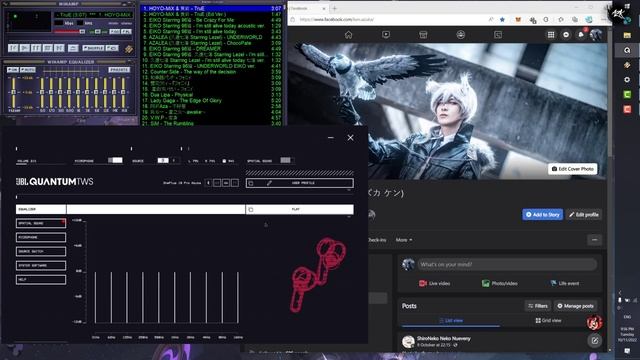The height and width of the screenshot is (360, 640).
Task: Open Facebook grid menu icon
Action: [551, 35]
